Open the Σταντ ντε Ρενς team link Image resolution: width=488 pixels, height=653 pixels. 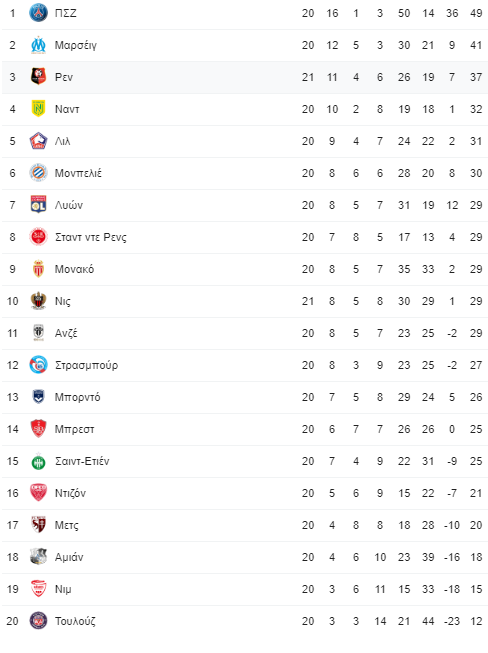click(x=91, y=237)
